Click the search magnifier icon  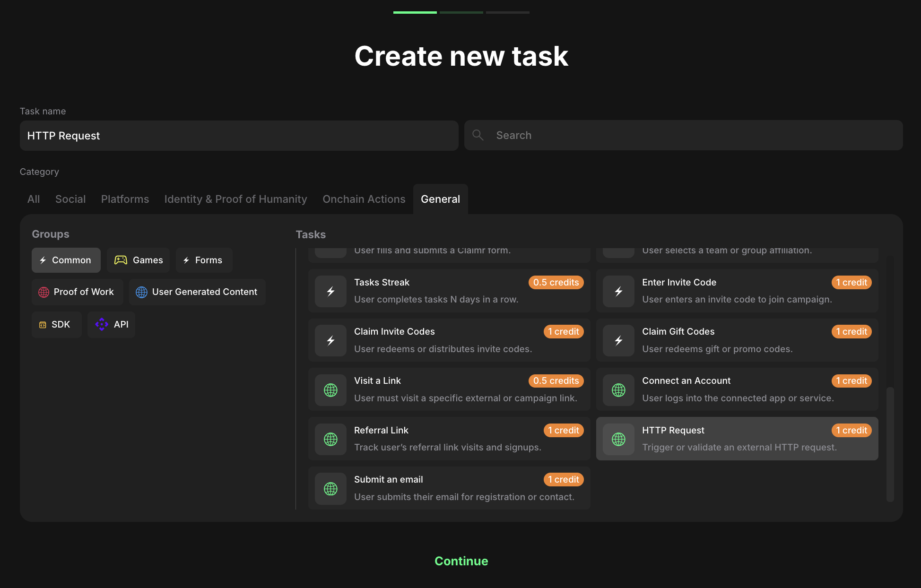click(478, 135)
